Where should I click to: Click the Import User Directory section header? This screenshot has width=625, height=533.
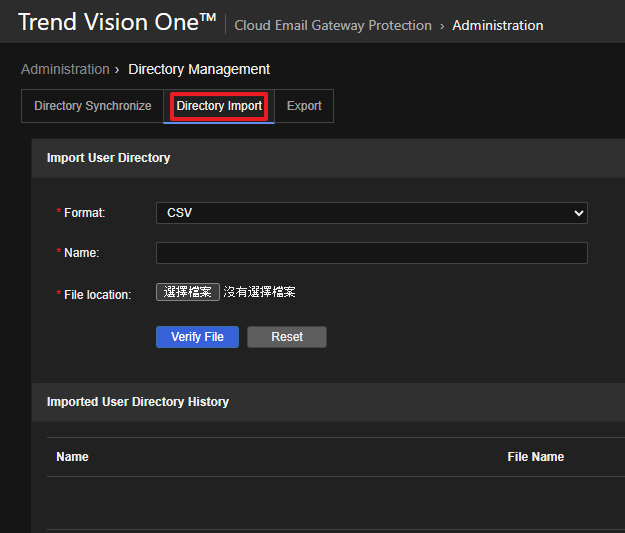108,158
